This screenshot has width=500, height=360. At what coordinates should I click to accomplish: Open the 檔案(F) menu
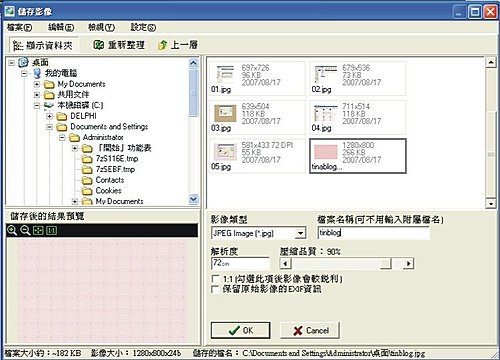[x=20, y=27]
